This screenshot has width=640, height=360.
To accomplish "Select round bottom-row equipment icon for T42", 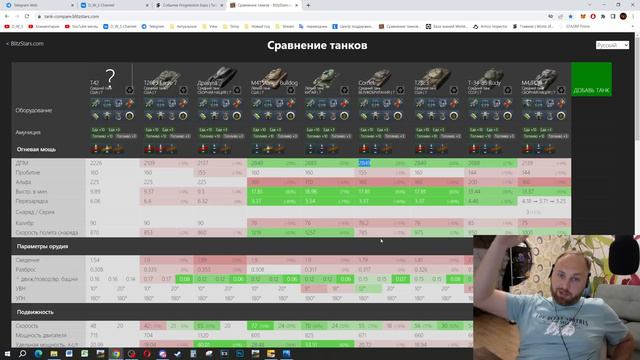I will (129, 116).
